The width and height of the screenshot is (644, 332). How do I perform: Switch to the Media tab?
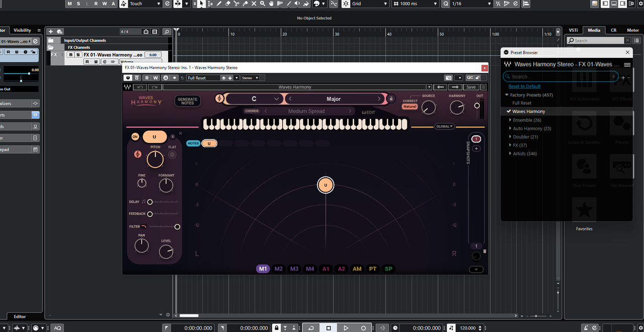coord(594,30)
